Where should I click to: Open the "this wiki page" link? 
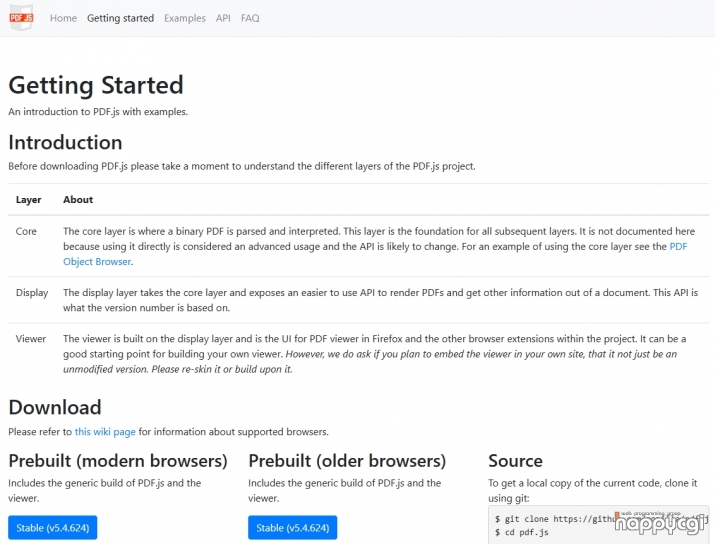(x=104, y=432)
